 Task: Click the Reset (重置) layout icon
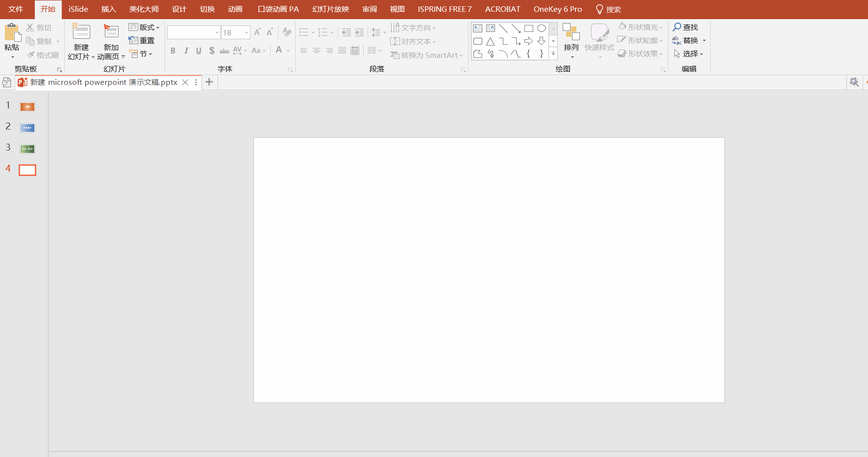coord(133,40)
